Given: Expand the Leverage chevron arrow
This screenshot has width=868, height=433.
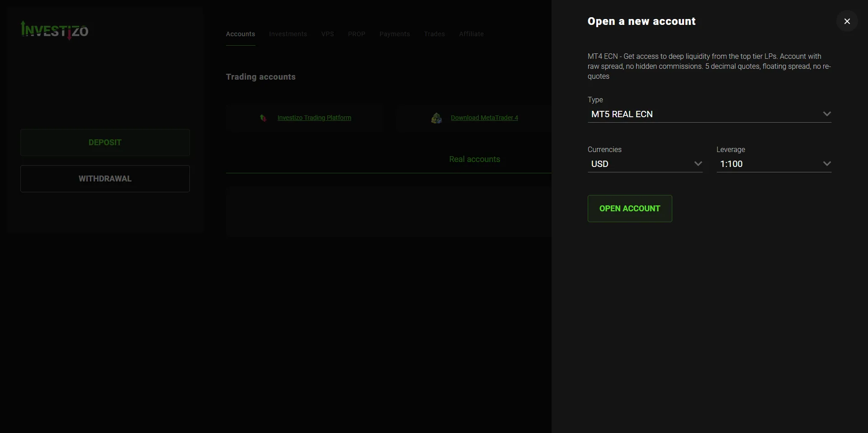Looking at the screenshot, I should coord(826,164).
